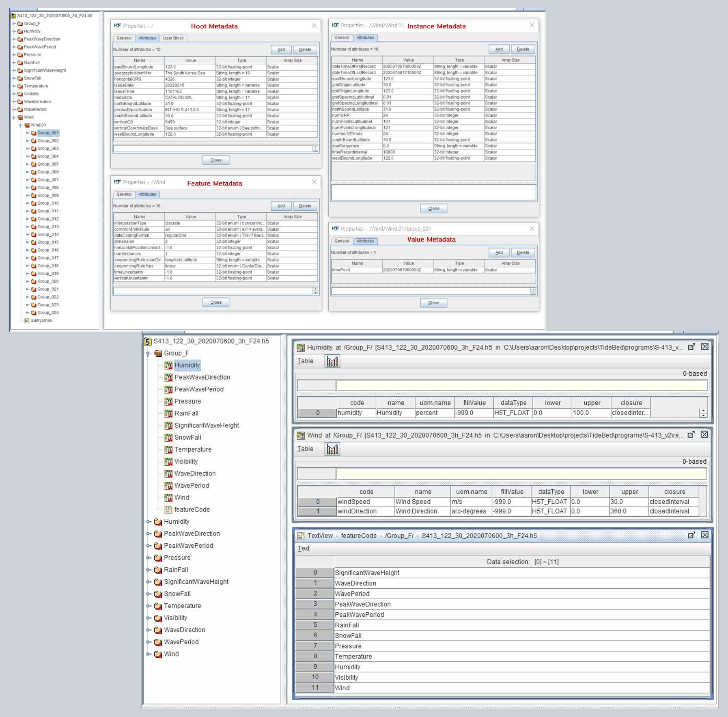Pop out the Humidity table window
Image resolution: width=728 pixels, height=717 pixels.
(691, 347)
